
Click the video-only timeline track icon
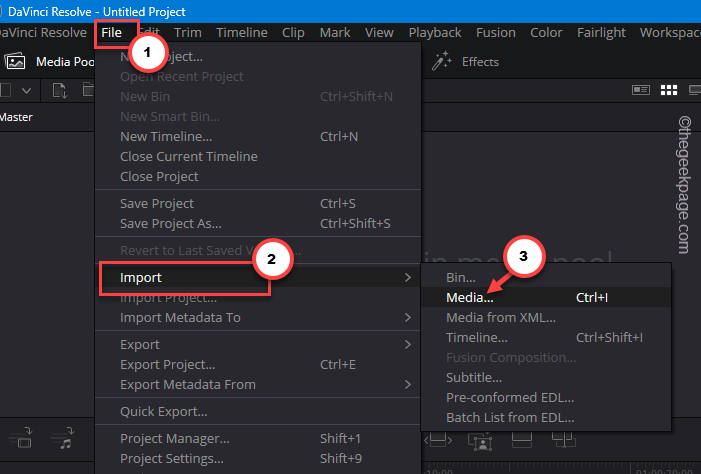(21, 439)
